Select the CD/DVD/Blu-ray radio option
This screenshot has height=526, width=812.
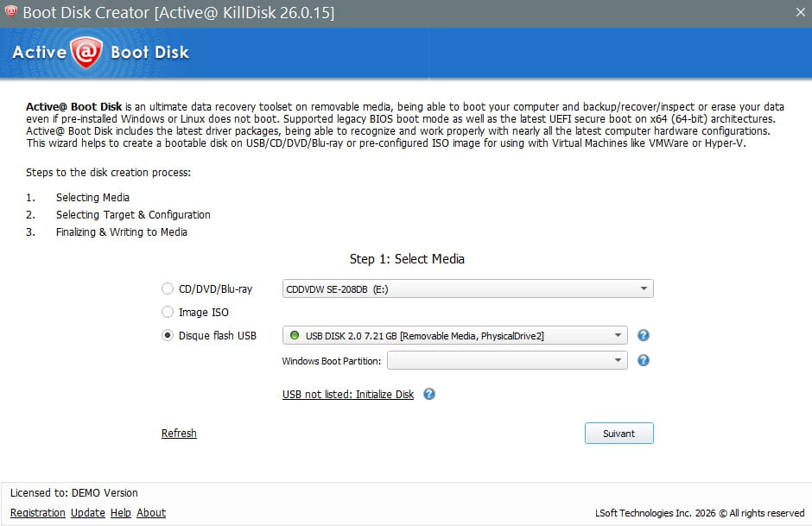click(168, 289)
